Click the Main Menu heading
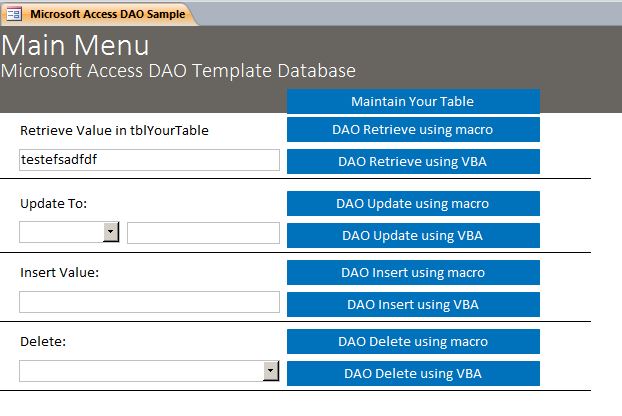 pos(75,45)
